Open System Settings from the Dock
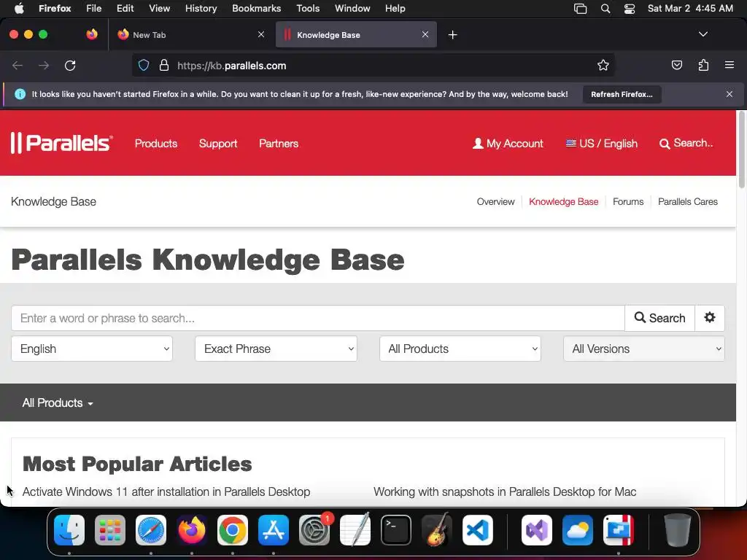 (314, 530)
